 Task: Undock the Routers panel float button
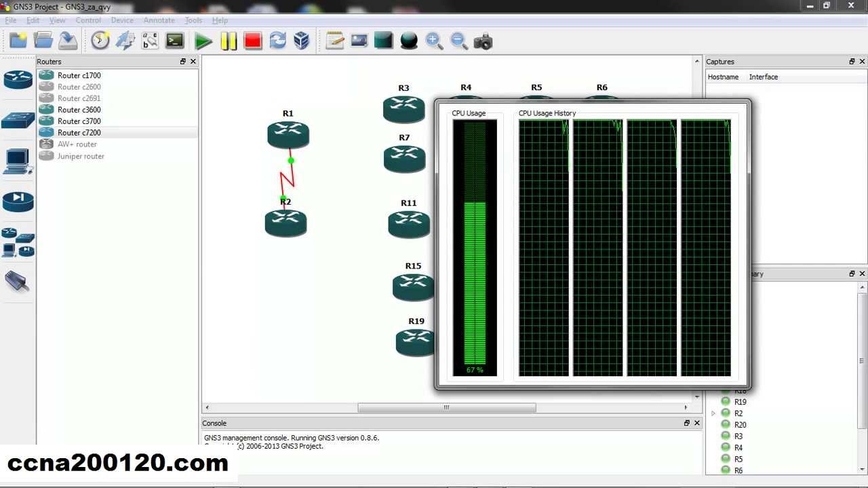pyautogui.click(x=182, y=62)
